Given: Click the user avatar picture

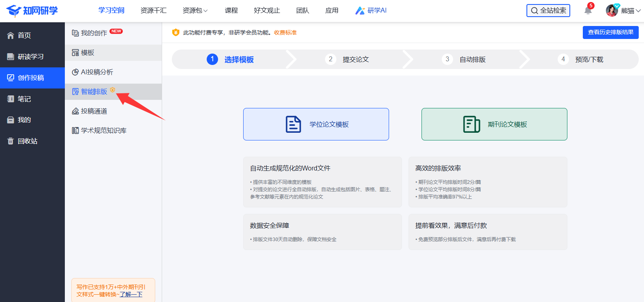Looking at the screenshot, I should tap(612, 11).
